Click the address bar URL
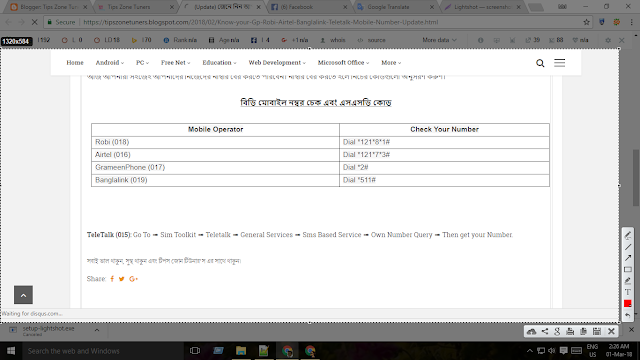This screenshot has width=640, height=360. 261,22
